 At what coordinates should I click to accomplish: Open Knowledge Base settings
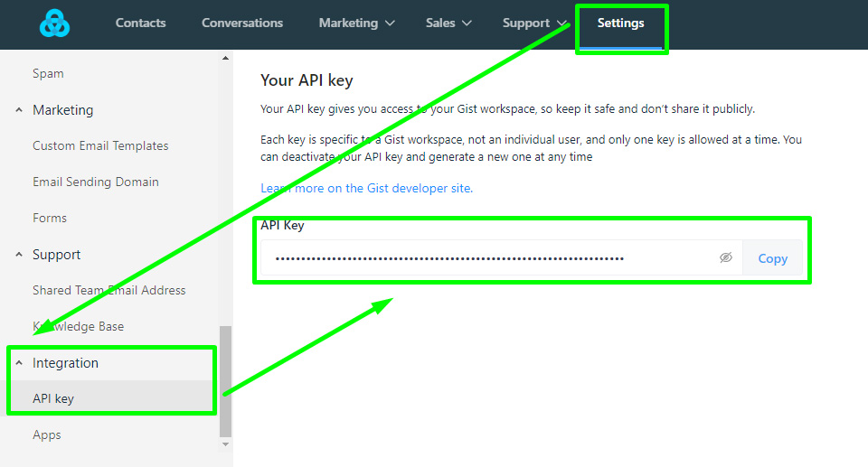[x=78, y=326]
